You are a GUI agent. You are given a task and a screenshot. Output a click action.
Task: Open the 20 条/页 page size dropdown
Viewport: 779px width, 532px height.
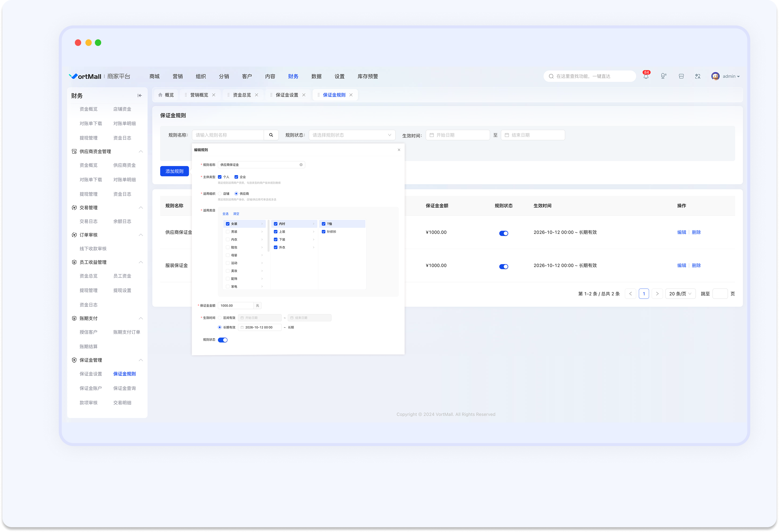click(681, 294)
